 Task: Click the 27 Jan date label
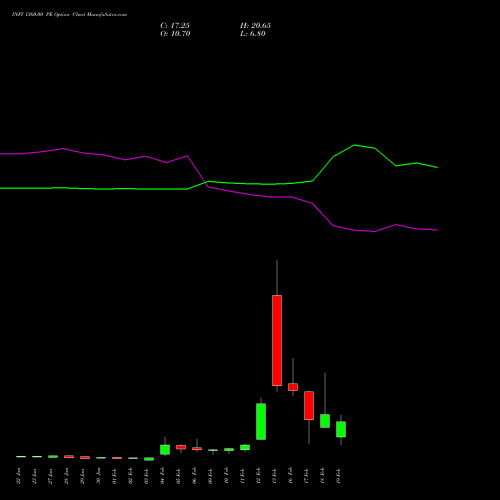(50, 476)
